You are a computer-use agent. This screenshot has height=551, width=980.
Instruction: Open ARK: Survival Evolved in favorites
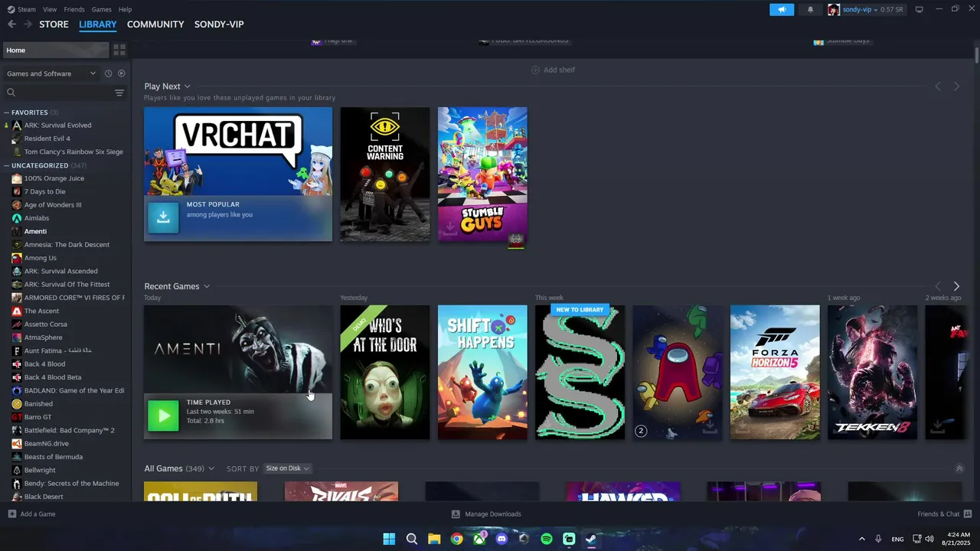[x=57, y=125]
